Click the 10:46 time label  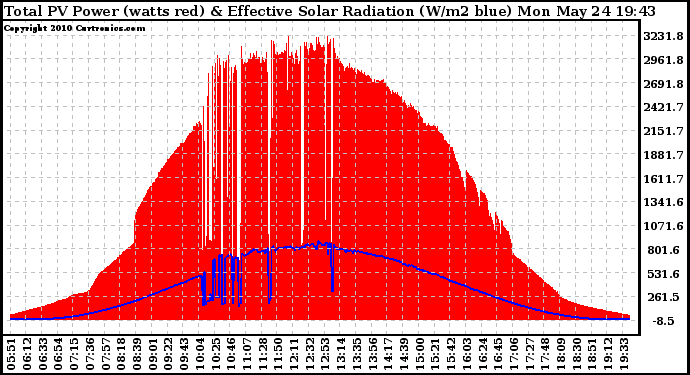click(231, 354)
